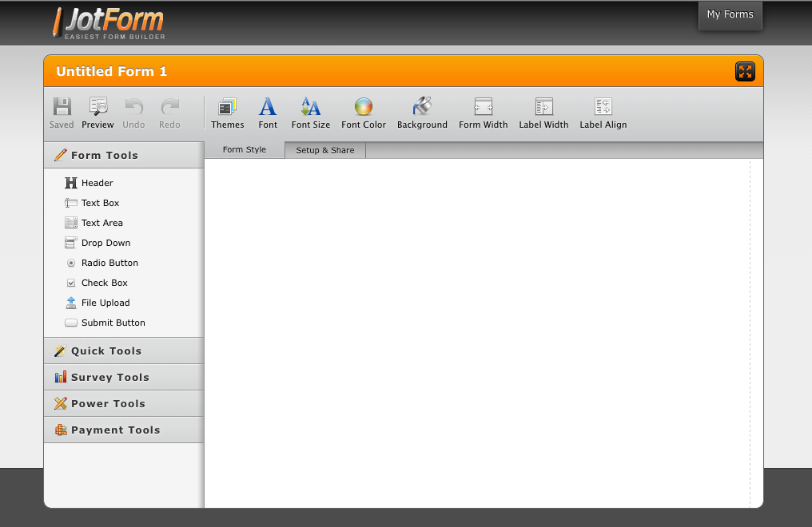
Task: Click the Preview toolbar icon
Action: pyautogui.click(x=98, y=107)
